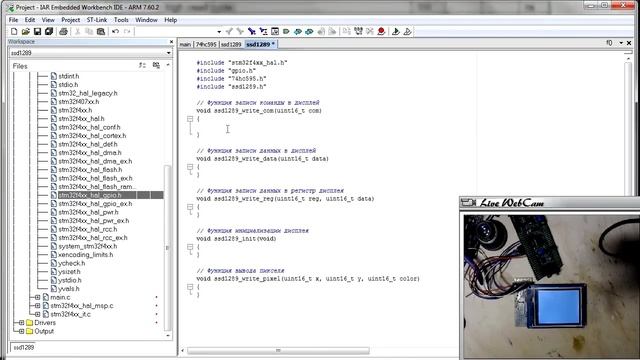Click the Download and Debug icon
The height and width of the screenshot is (360, 640).
coord(396,31)
